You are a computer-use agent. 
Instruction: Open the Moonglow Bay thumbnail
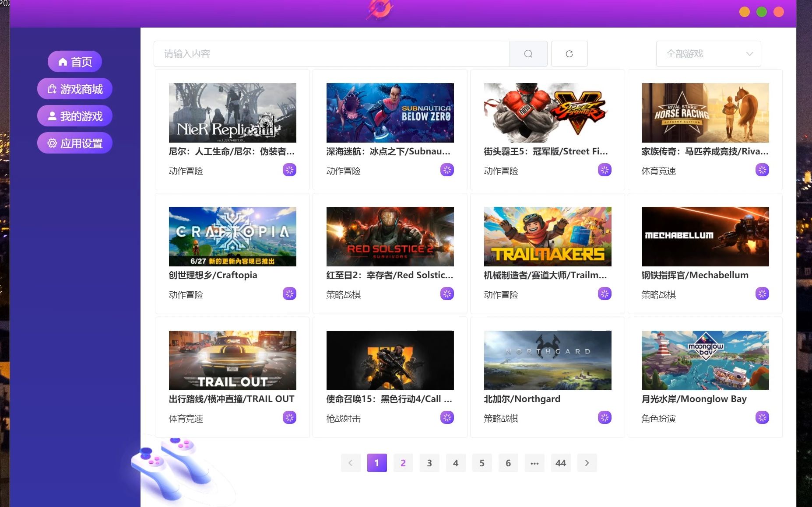click(x=705, y=360)
